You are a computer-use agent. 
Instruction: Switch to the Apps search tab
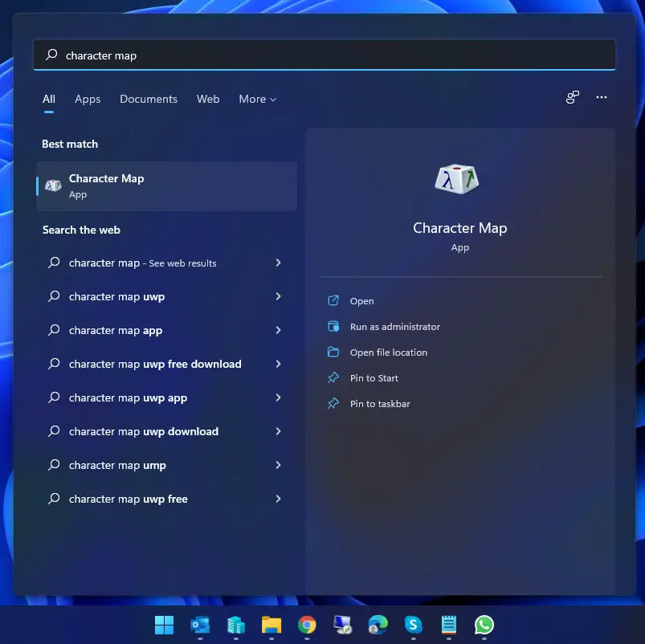(88, 100)
